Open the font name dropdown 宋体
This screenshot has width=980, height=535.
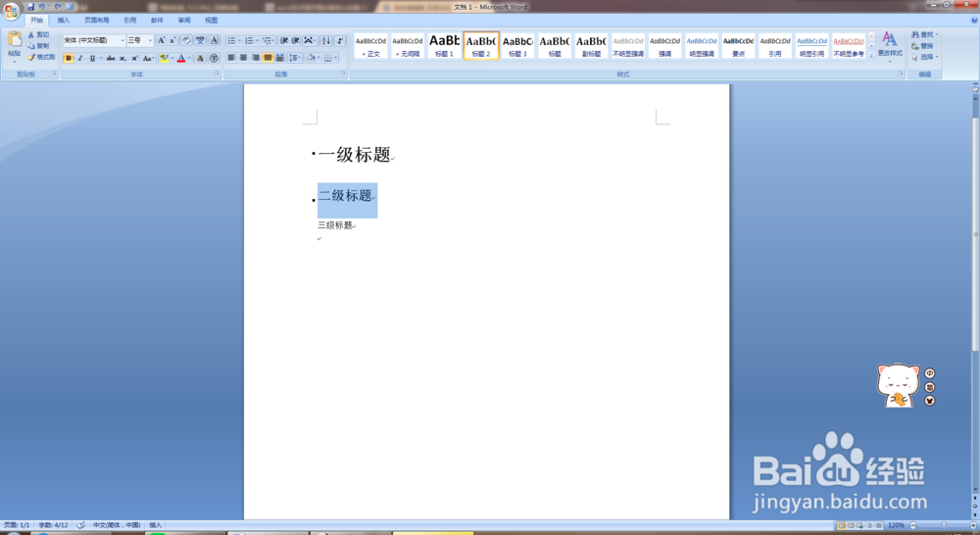pos(122,40)
